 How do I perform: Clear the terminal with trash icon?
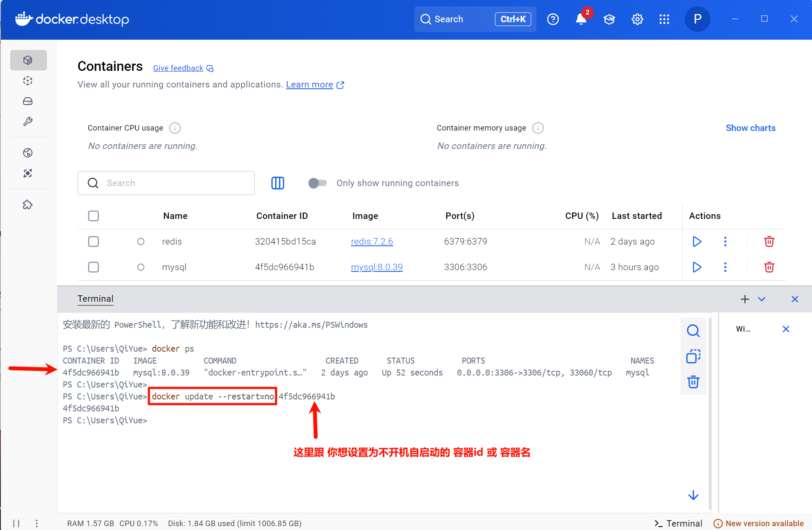(x=693, y=382)
